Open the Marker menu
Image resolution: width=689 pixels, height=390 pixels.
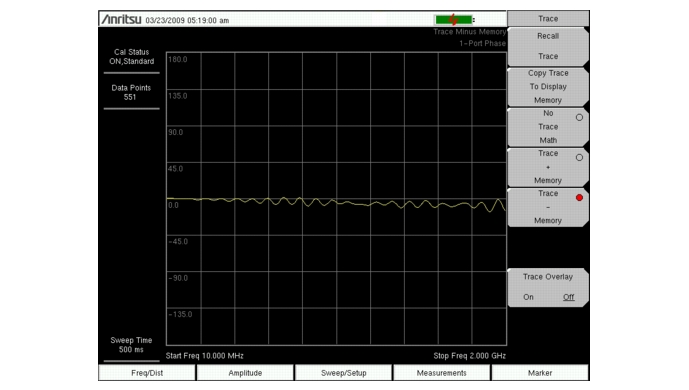click(x=540, y=373)
